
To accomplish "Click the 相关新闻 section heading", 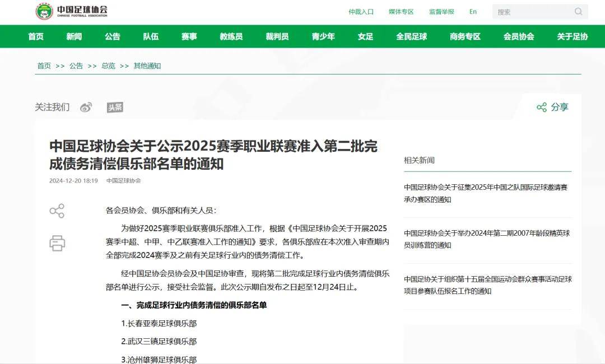I will [x=419, y=160].
